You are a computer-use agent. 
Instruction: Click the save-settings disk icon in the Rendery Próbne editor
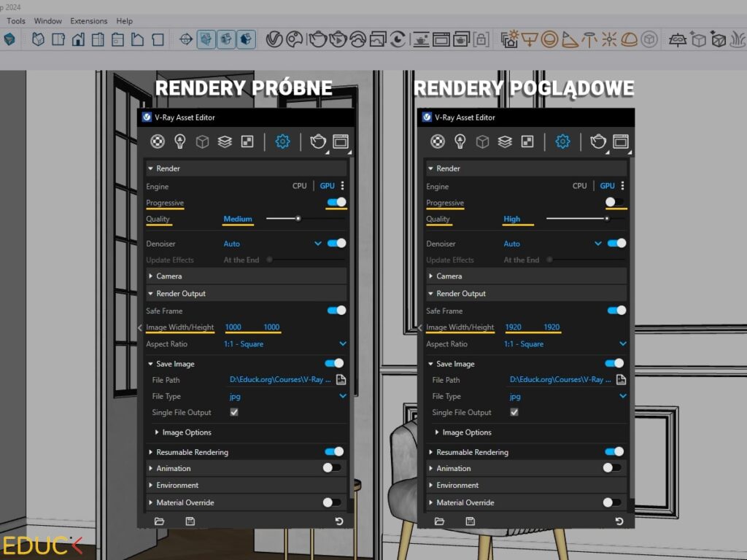[190, 521]
